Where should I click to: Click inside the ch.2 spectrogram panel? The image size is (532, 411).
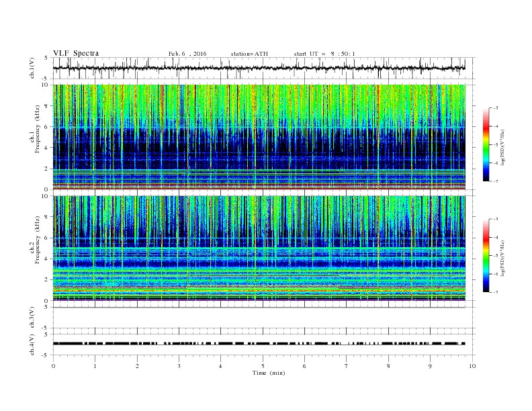tap(259, 248)
